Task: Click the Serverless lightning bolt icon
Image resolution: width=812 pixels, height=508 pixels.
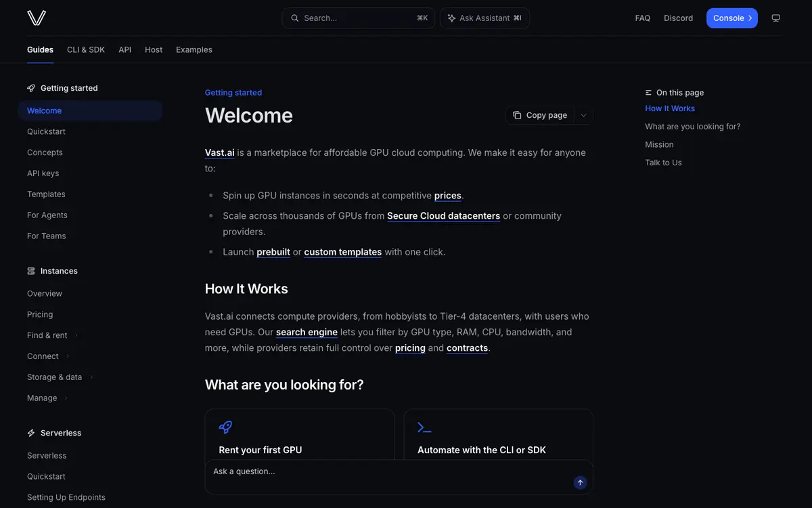Action: point(31,433)
